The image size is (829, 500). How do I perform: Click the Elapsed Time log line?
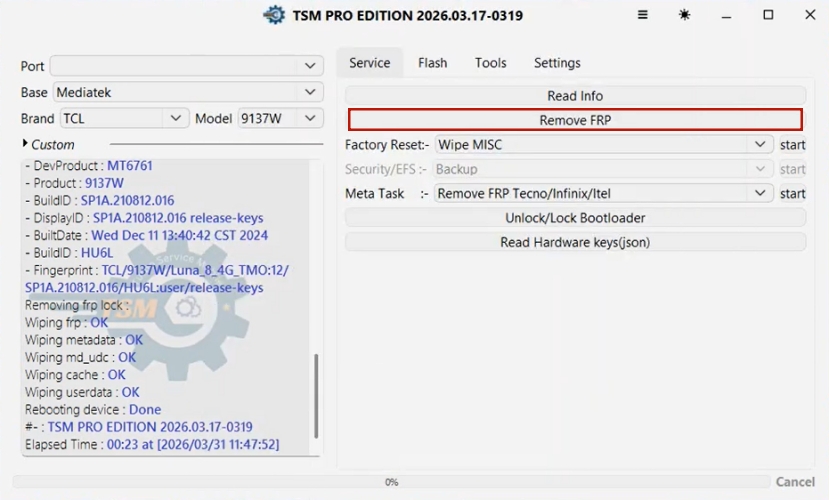(152, 445)
